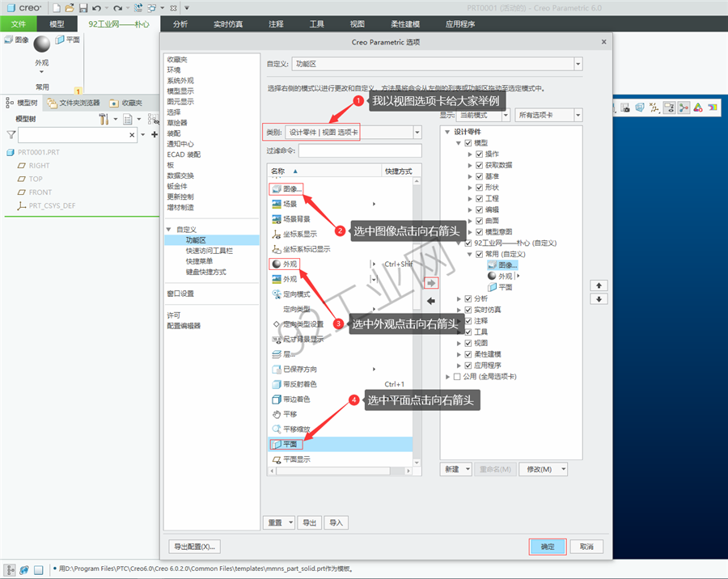Switch to the 模型 ribbon tab
The image size is (728, 579).
[x=57, y=24]
